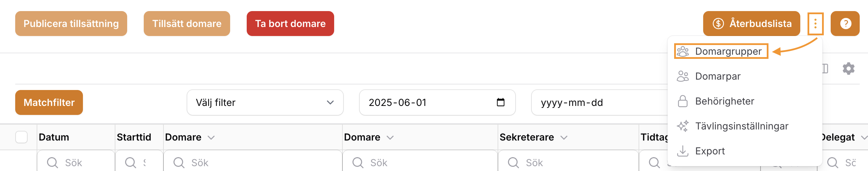
Task: Click the dollar icon on Återbudslista
Action: (x=718, y=24)
